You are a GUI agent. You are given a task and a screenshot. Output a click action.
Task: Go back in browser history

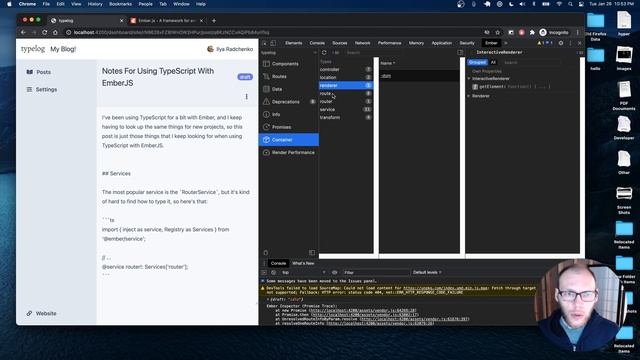coord(23,32)
